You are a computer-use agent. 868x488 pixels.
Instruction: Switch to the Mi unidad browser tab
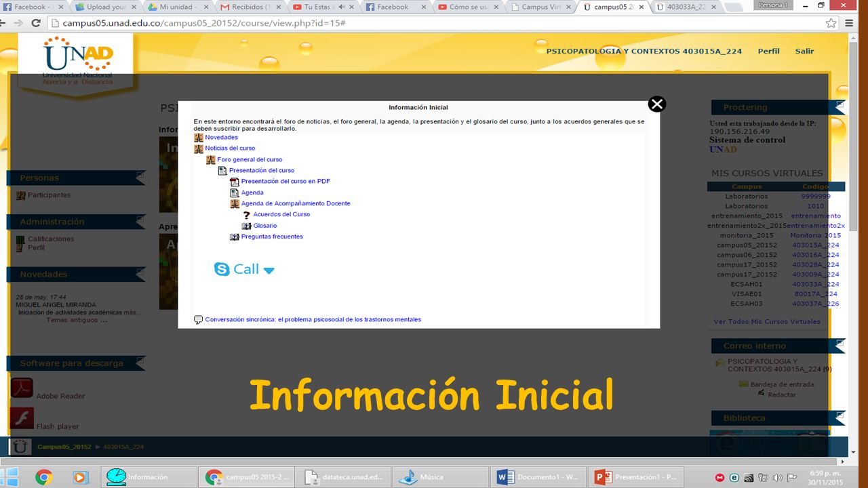[x=178, y=7]
